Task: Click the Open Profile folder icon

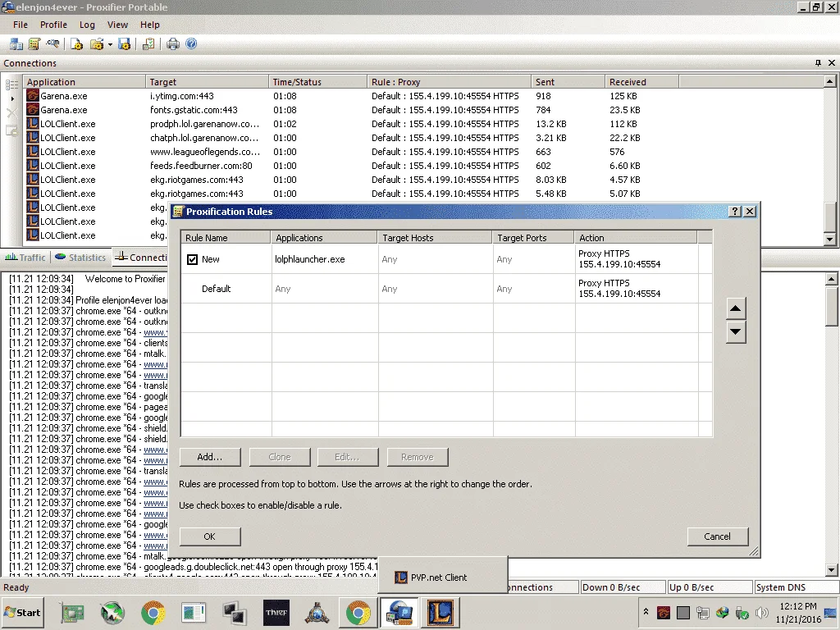Action: [x=97, y=44]
